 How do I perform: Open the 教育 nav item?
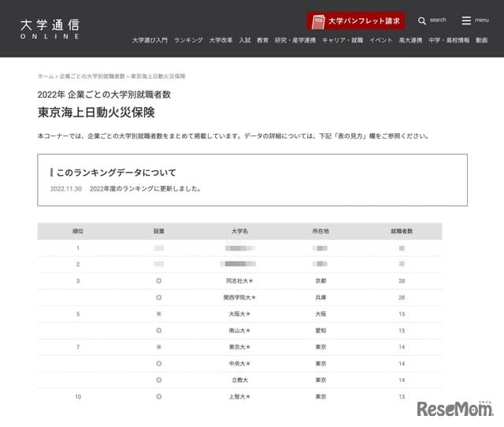click(x=262, y=40)
